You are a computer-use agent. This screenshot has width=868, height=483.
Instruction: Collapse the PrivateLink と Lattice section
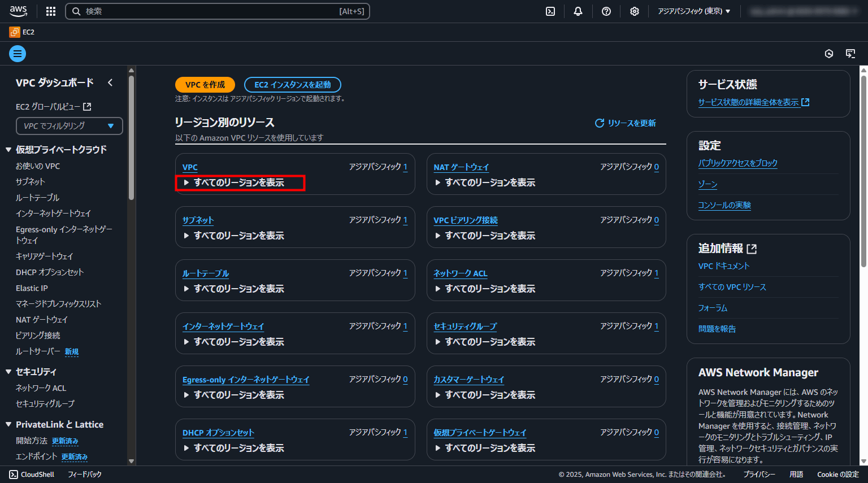(8, 425)
